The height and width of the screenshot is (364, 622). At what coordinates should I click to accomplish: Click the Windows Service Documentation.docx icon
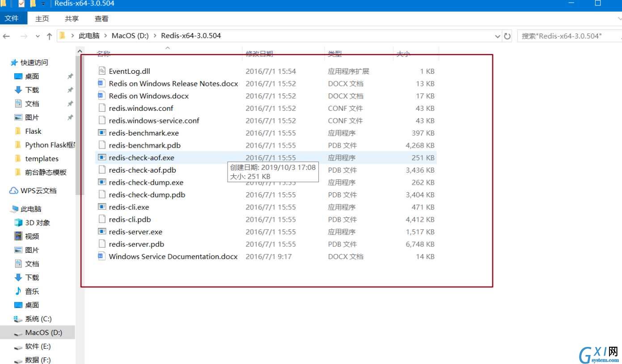[x=102, y=257]
